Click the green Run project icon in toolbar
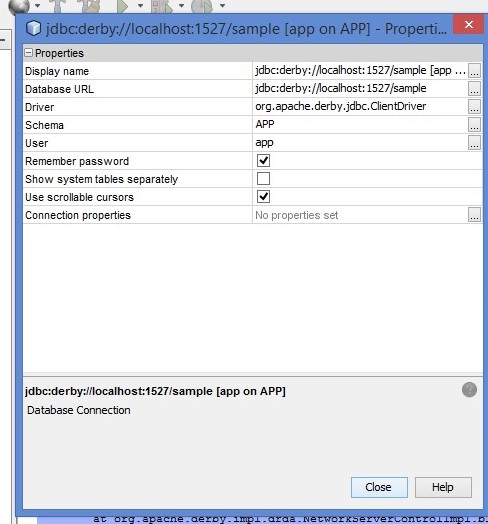 pyautogui.click(x=122, y=6)
